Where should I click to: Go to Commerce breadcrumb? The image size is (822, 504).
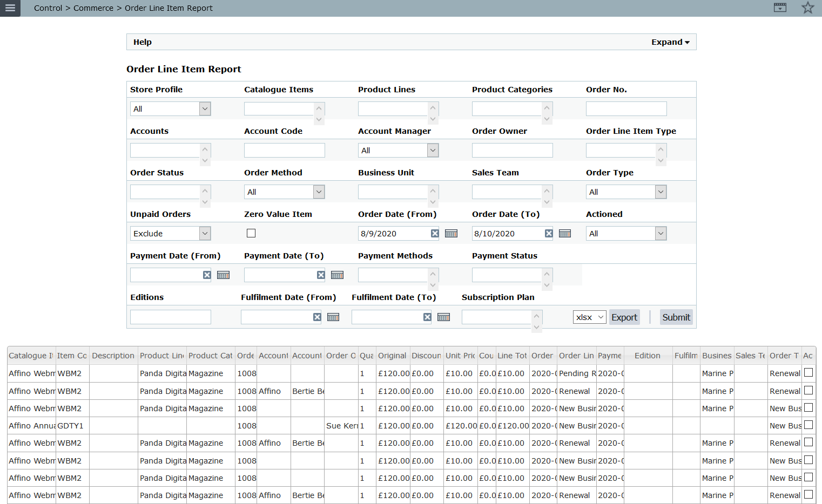click(x=93, y=8)
